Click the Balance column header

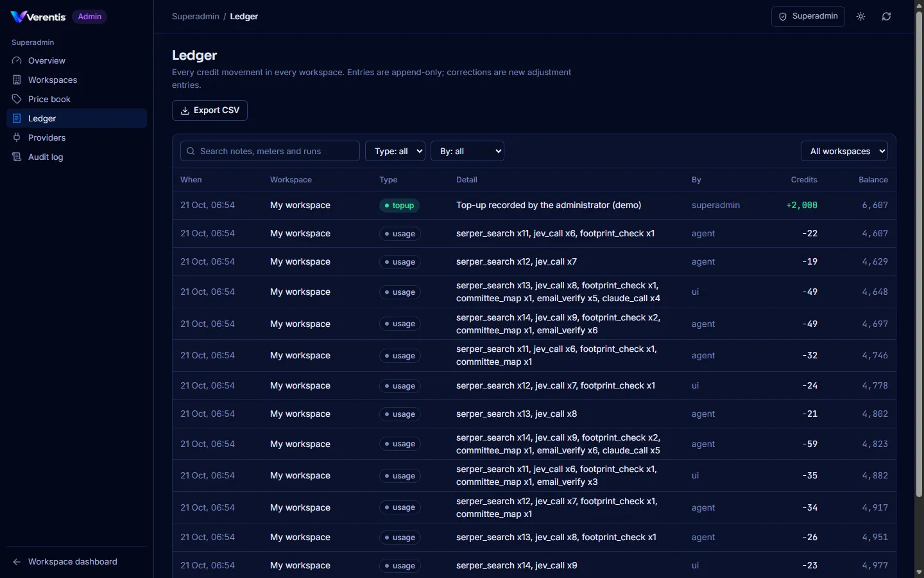click(x=873, y=180)
